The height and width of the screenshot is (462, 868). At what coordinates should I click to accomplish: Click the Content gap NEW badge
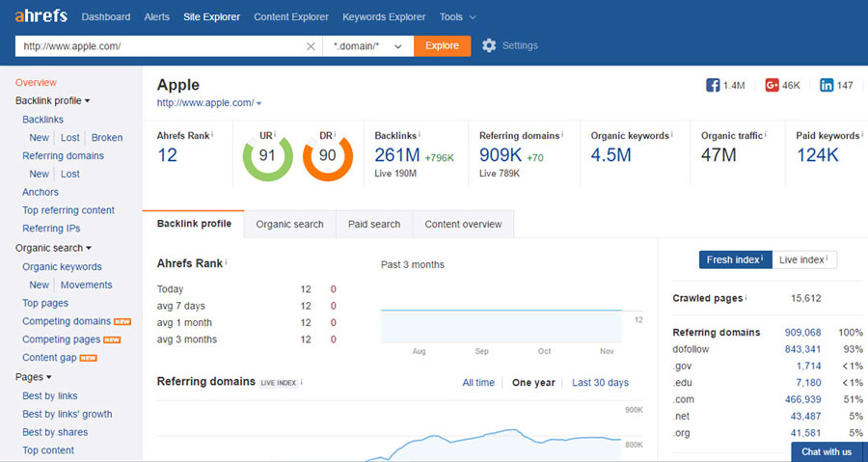pos(88,358)
